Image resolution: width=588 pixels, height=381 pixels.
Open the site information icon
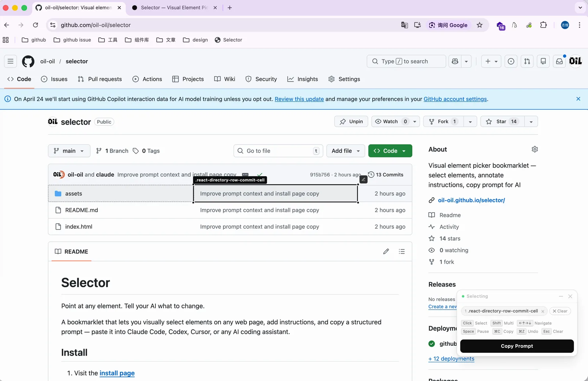point(53,25)
